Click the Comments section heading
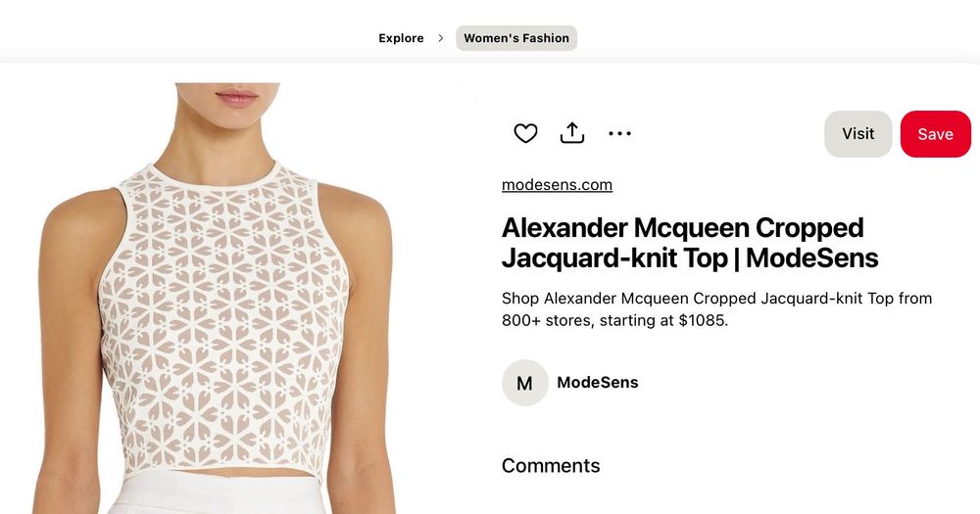Screen dimensions: 980x514 [551, 466]
